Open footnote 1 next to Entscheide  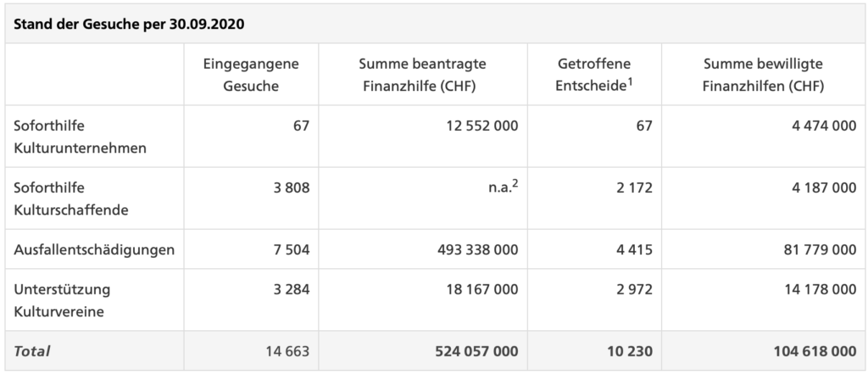click(x=632, y=81)
